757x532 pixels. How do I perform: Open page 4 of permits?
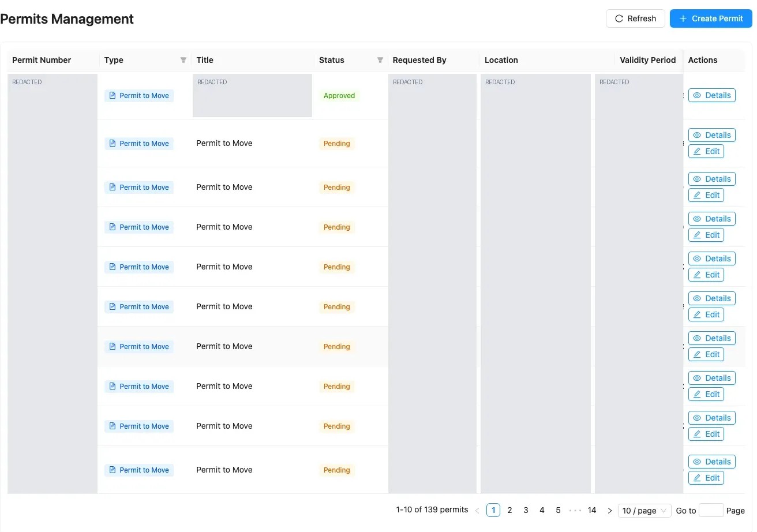pos(542,510)
